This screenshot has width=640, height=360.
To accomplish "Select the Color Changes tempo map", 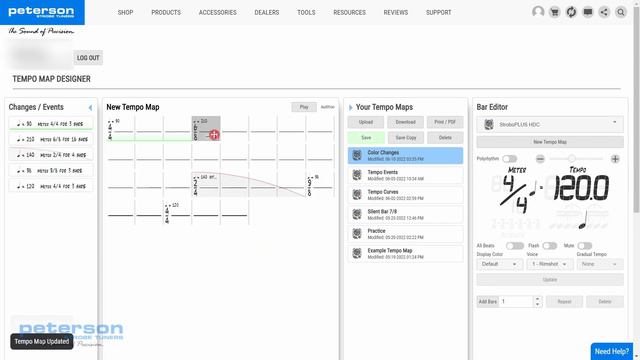I will pyautogui.click(x=405, y=155).
